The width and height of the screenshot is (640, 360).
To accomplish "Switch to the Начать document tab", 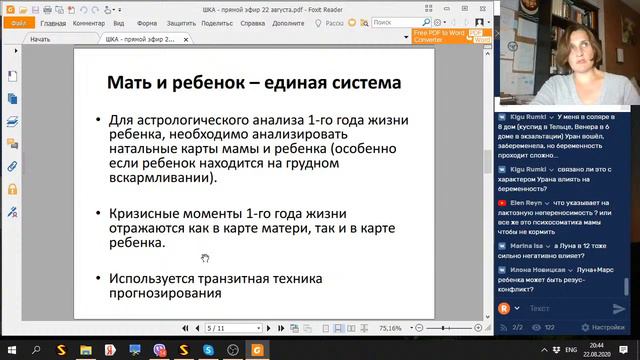I will click(x=40, y=39).
